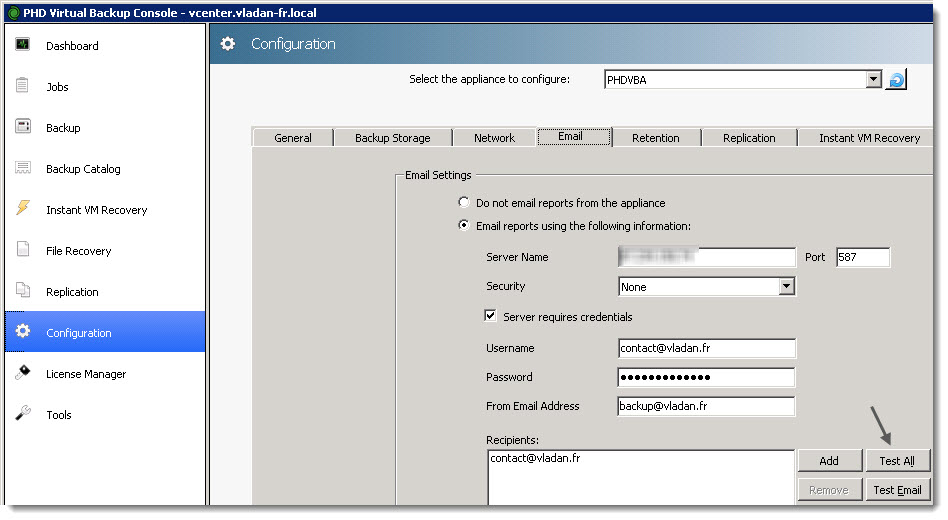Click the Remove recipient button
This screenshot has width=948, height=520.
pos(830,490)
